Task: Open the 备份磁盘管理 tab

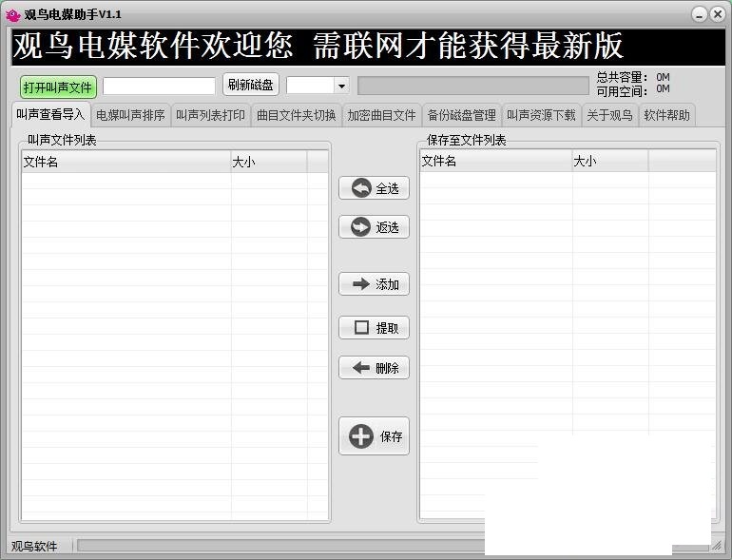Action: (x=461, y=115)
